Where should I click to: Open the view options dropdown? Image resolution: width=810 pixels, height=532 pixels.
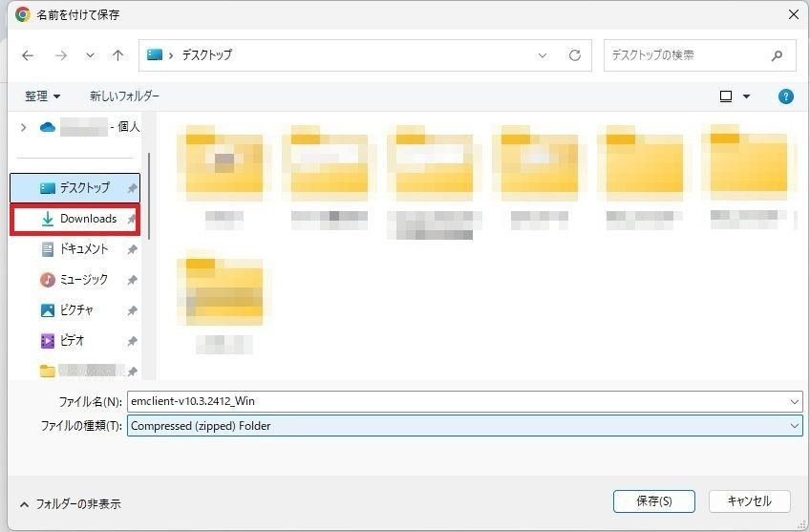tap(746, 96)
